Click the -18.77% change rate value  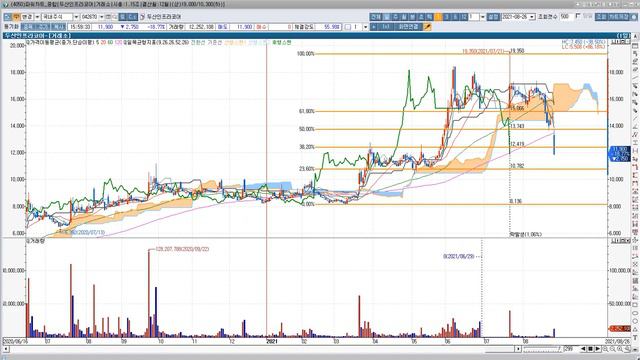pos(156,27)
